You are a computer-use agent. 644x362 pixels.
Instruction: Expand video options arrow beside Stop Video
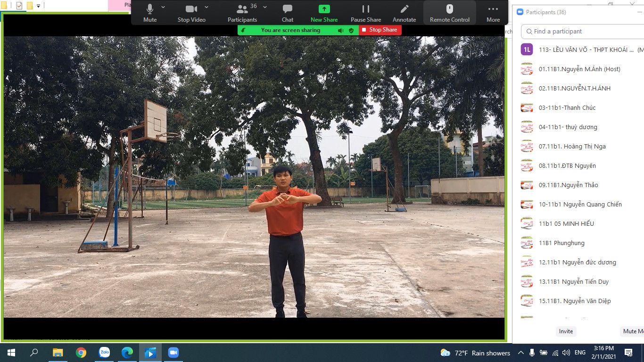[x=206, y=7]
